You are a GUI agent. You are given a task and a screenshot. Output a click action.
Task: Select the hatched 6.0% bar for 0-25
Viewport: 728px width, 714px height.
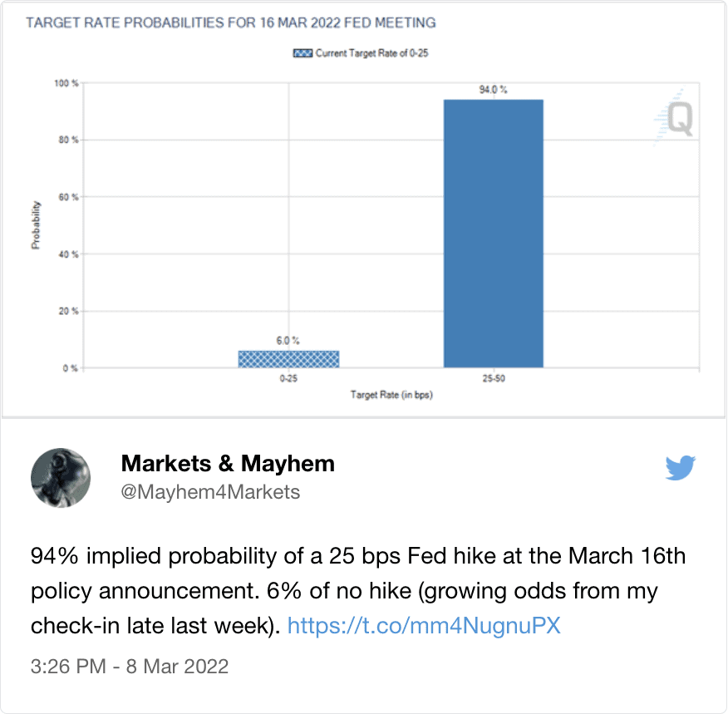tap(288, 359)
